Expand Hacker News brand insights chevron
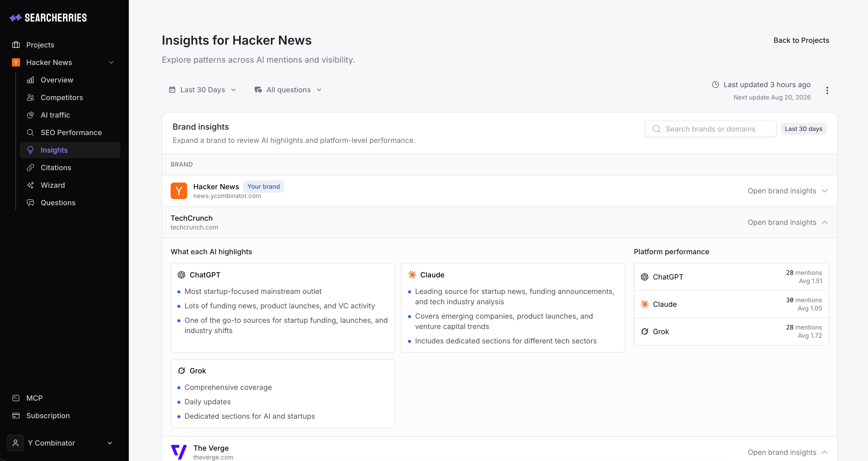The image size is (868, 461). (825, 191)
